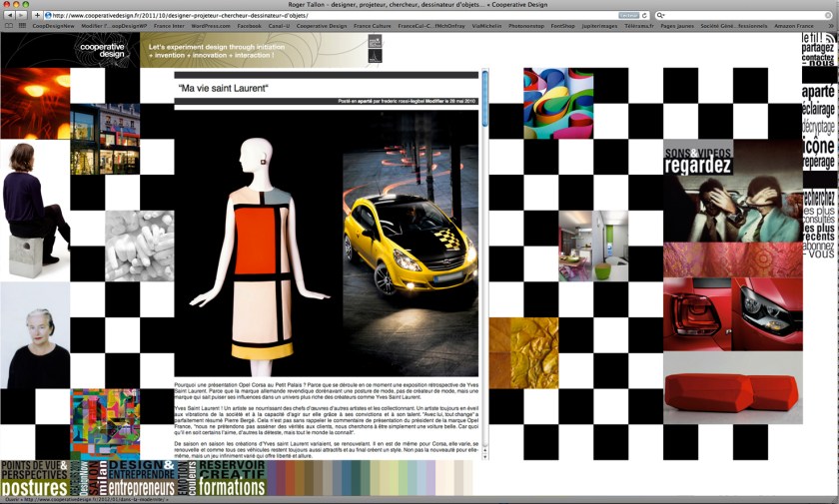Viewport: 839px width, 504px height.
Task: Reload the page with the refresh icon
Action: (645, 16)
